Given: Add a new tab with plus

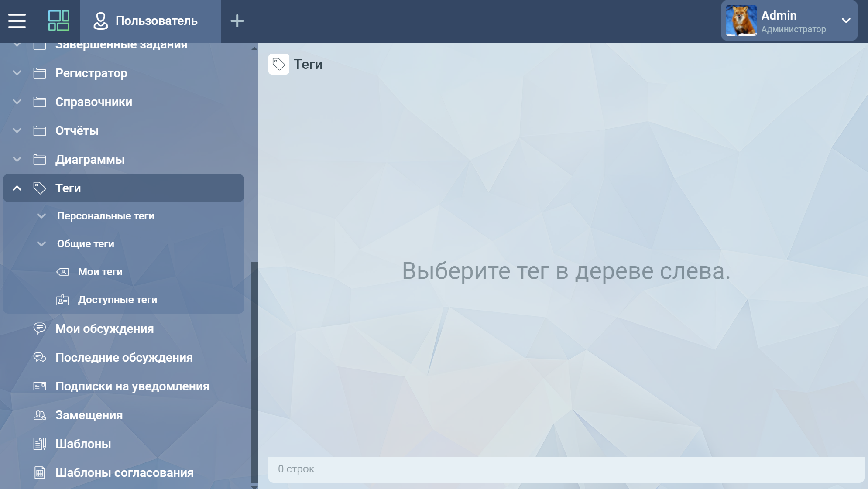Looking at the screenshot, I should point(237,21).
